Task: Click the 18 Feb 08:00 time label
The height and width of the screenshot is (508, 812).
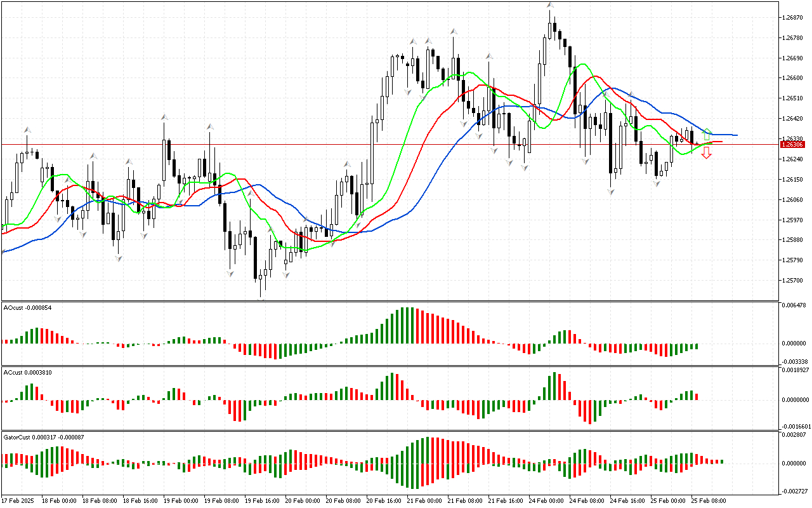Action: pos(99,501)
